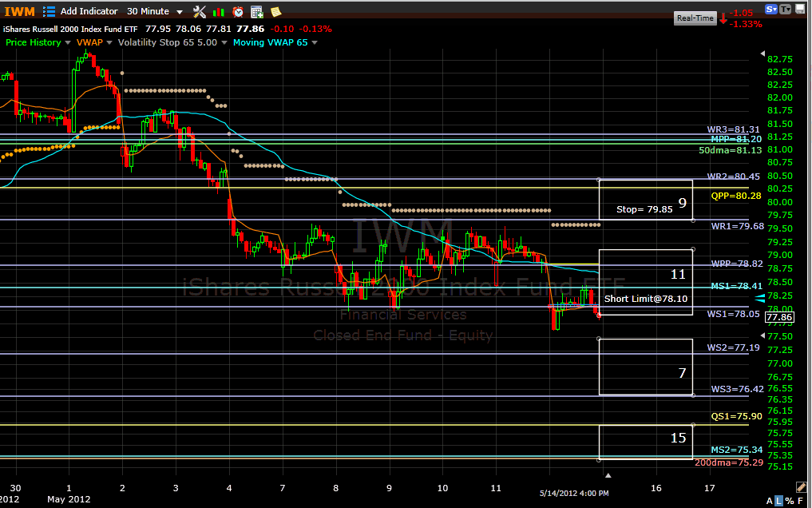This screenshot has width=812, height=508.
Task: Select the Short Limit@78.10 annotation
Action: coord(646,299)
